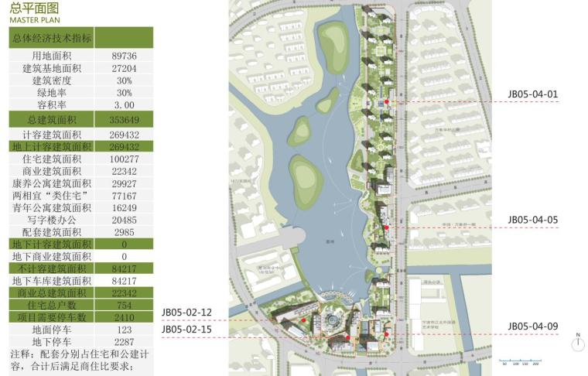This screenshot has width=588, height=376.
Task: Click the 总体经济技术指标 table header
Action: click(x=51, y=38)
